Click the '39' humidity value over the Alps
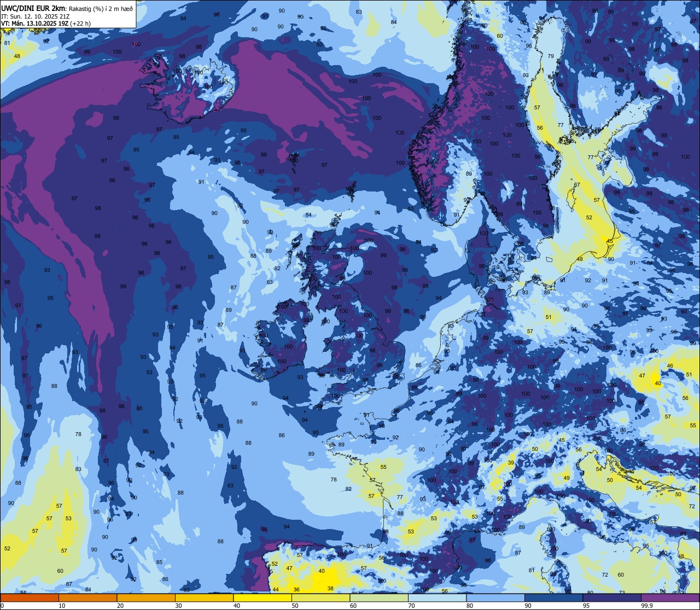Viewport: 700px width, 610px height. (511, 462)
